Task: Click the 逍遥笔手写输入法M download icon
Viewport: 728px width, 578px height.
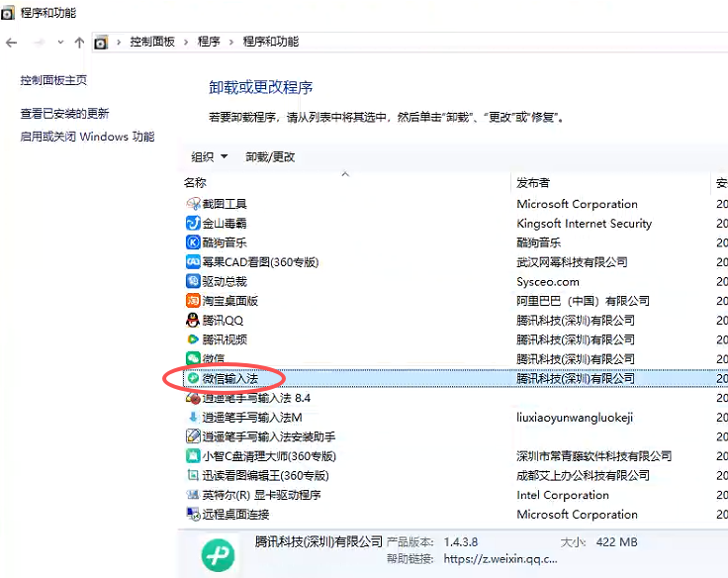Action: tap(193, 417)
